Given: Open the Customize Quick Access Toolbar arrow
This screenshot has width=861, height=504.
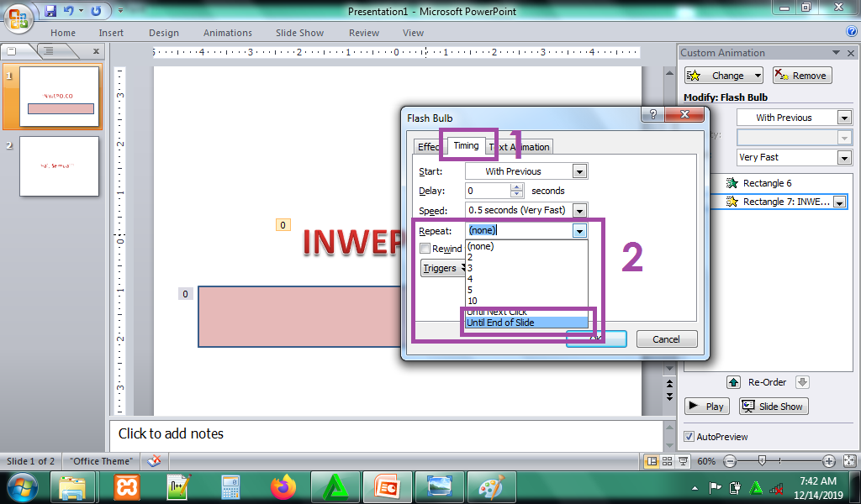Looking at the screenshot, I should pos(121,10).
